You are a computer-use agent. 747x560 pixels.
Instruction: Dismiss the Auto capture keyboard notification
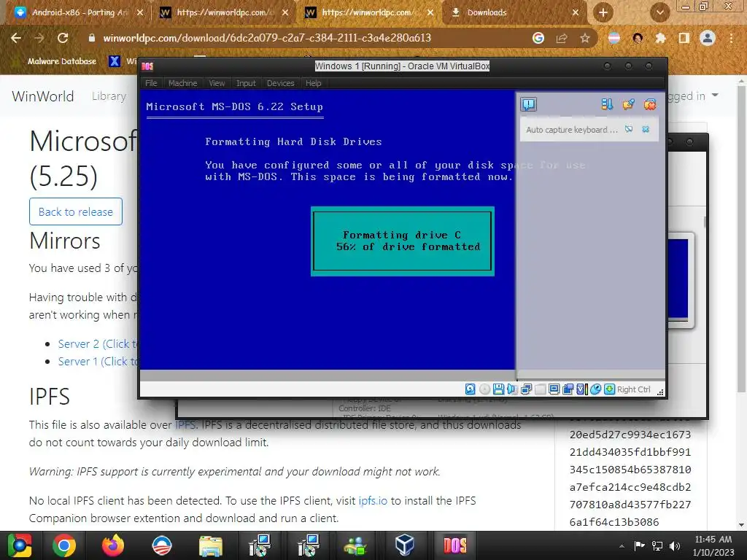pyautogui.click(x=646, y=129)
